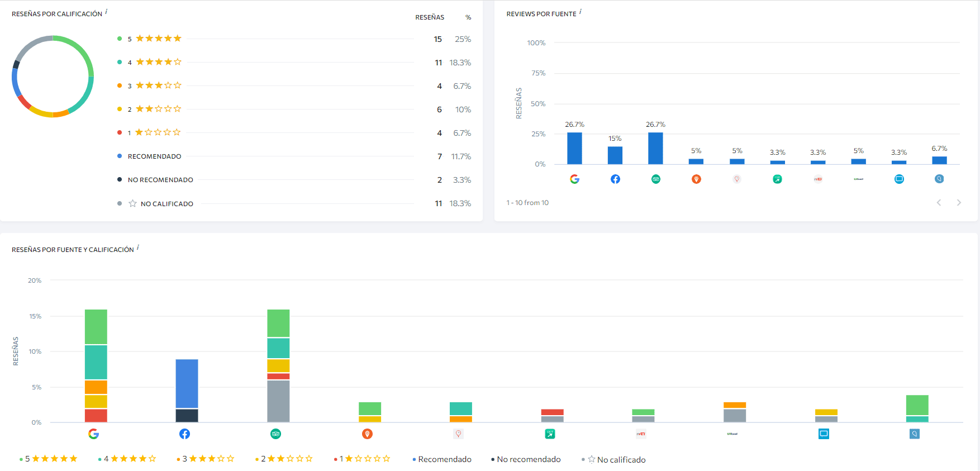Click the 6.7% label above last source bar

tap(939, 148)
